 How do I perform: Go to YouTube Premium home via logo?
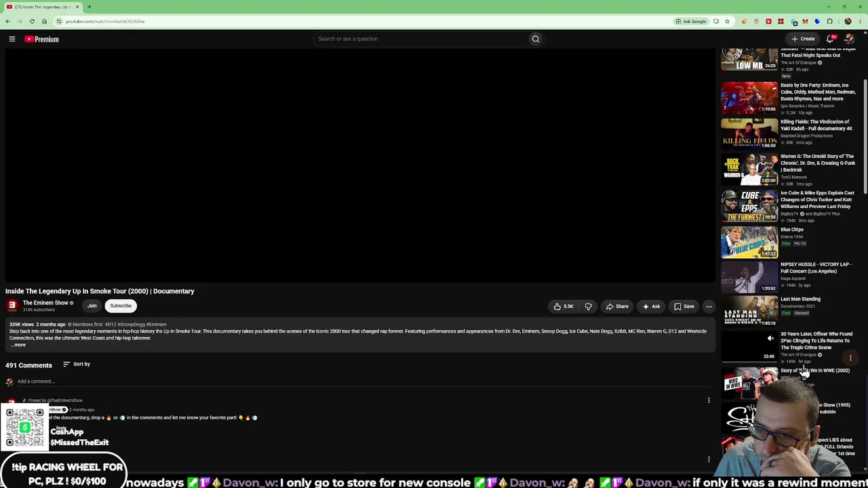click(x=42, y=39)
